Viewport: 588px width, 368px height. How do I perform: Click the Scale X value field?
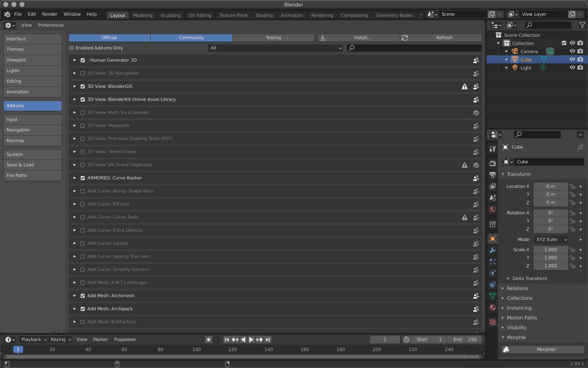(550, 250)
